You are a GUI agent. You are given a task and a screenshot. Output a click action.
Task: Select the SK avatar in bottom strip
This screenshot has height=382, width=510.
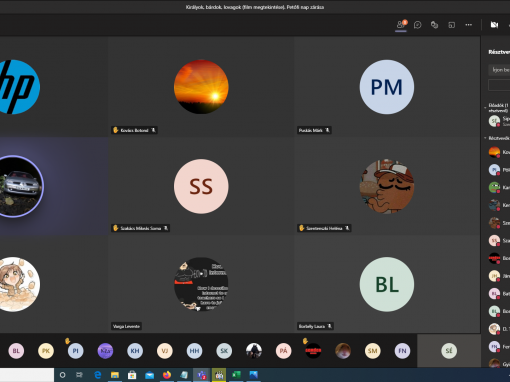pos(224,351)
